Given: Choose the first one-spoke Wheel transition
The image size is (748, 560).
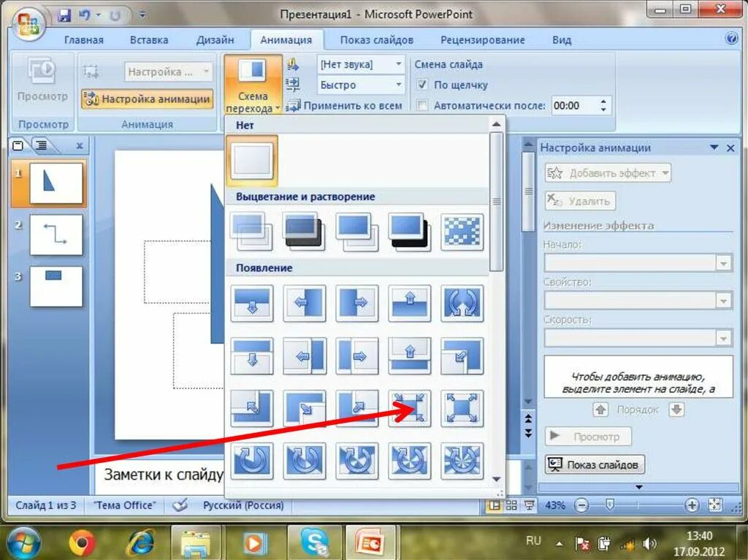Looking at the screenshot, I should (x=252, y=460).
